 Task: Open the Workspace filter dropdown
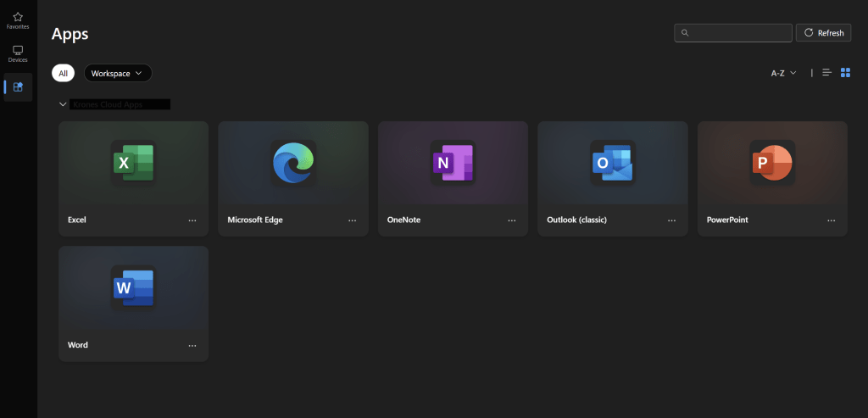117,74
